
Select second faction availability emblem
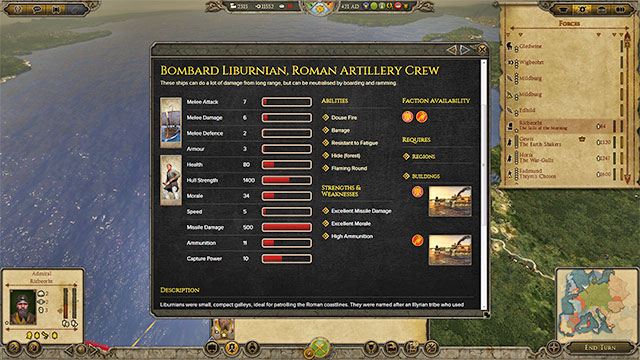click(422, 117)
